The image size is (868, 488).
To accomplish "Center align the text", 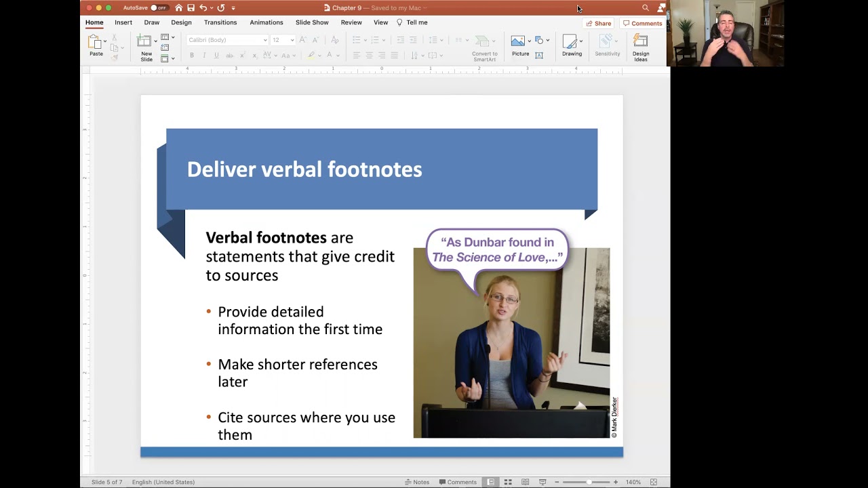I will coord(369,56).
